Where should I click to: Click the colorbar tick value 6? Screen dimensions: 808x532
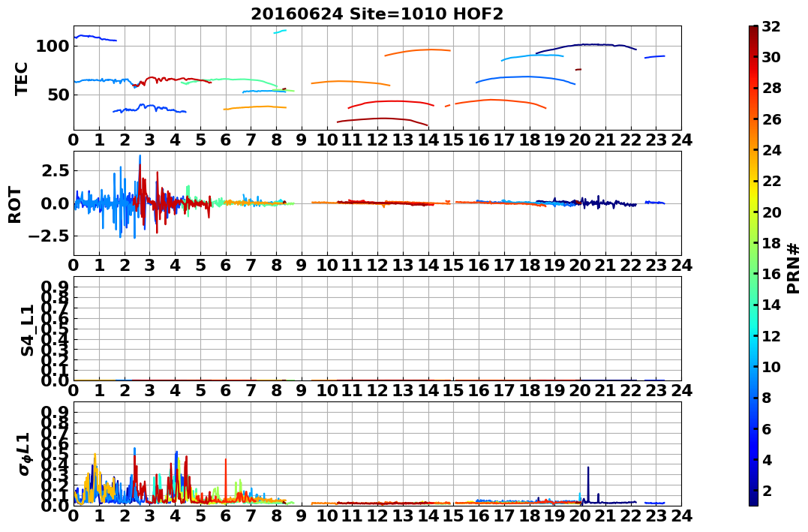point(767,428)
